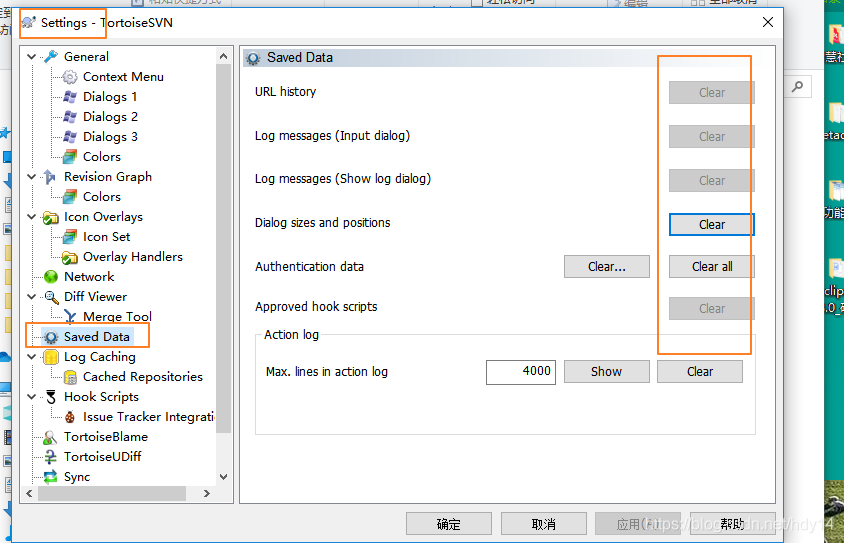The height and width of the screenshot is (543, 844).
Task: Click the Dialogs 2 icon
Action: tap(70, 117)
